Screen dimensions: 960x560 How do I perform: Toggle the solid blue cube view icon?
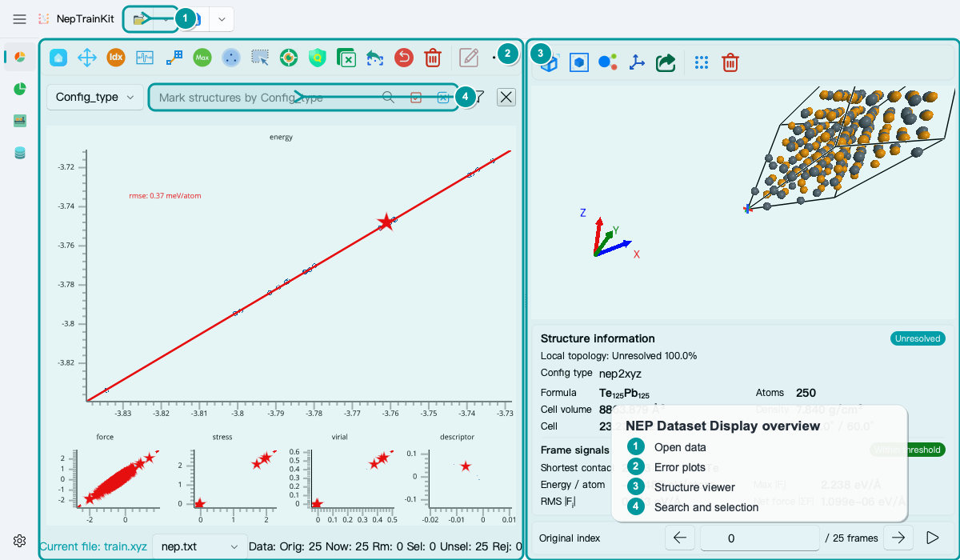tap(579, 62)
